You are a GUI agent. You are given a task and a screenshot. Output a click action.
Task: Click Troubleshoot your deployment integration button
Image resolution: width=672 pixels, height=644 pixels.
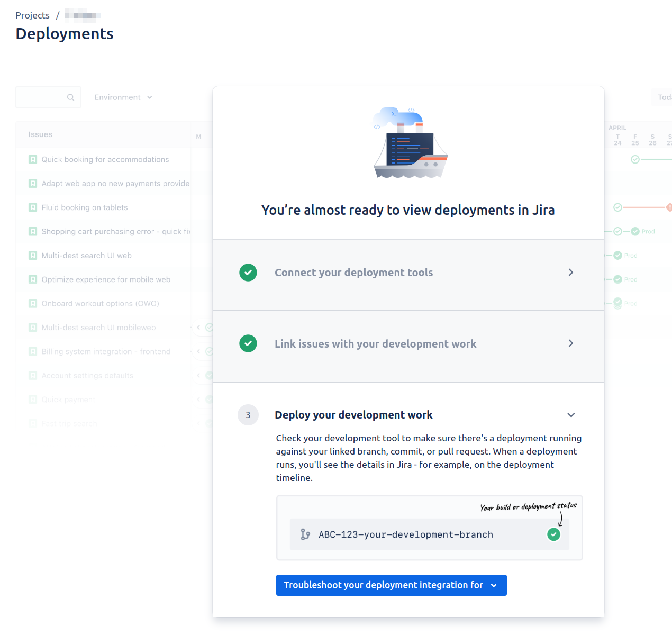point(392,585)
